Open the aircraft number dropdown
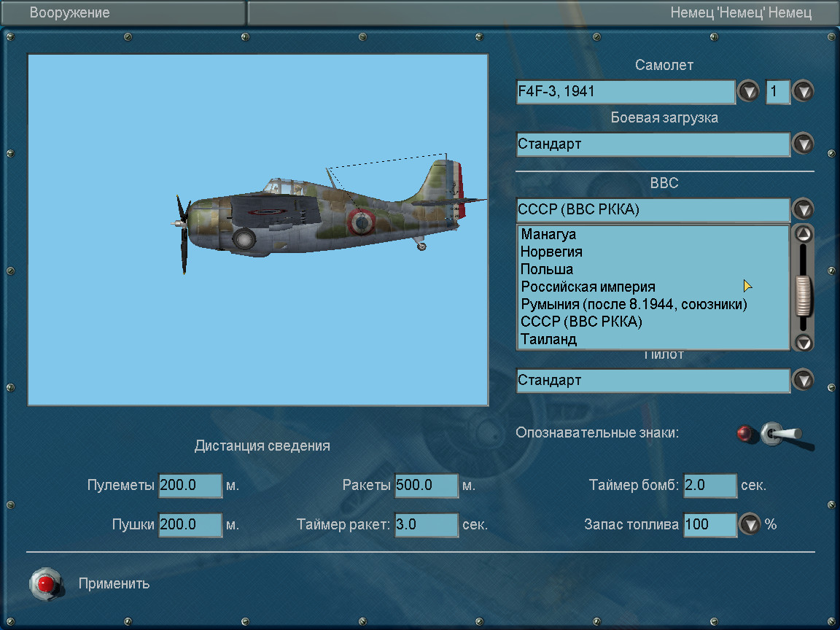 click(803, 92)
